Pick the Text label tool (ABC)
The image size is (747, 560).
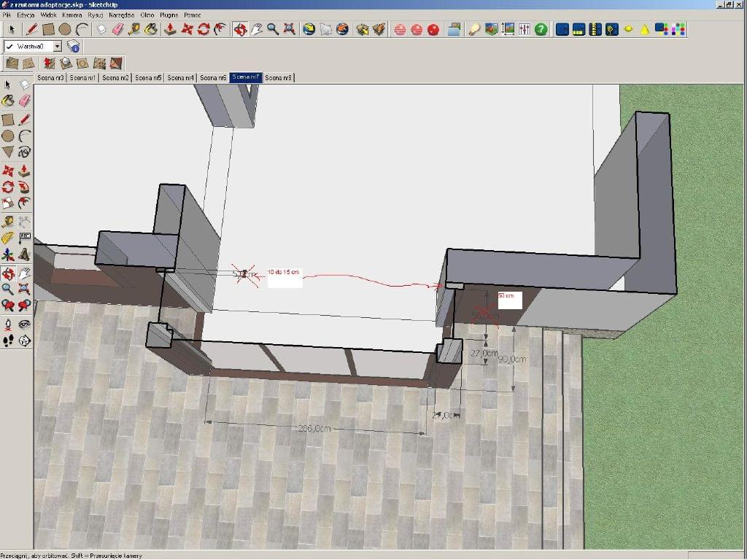tap(24, 238)
